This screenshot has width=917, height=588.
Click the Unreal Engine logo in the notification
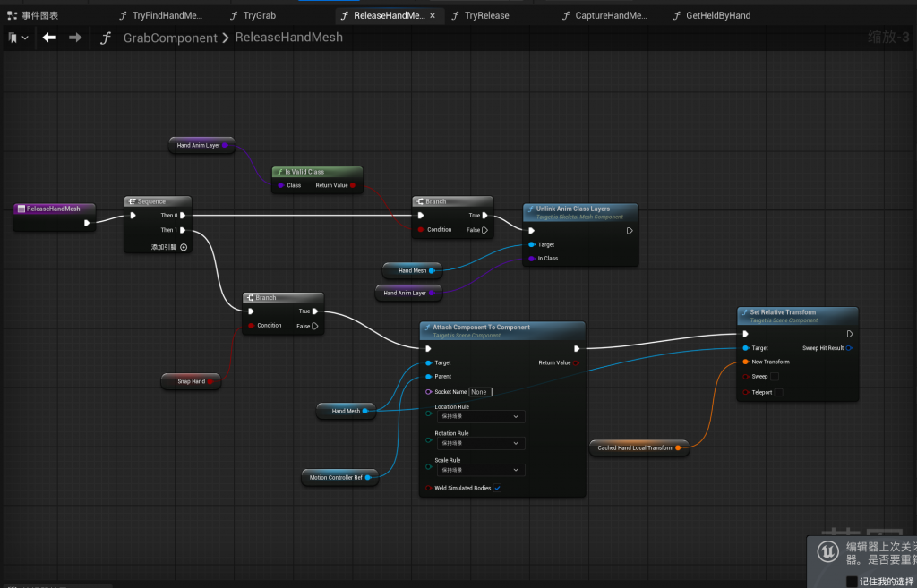pos(830,553)
